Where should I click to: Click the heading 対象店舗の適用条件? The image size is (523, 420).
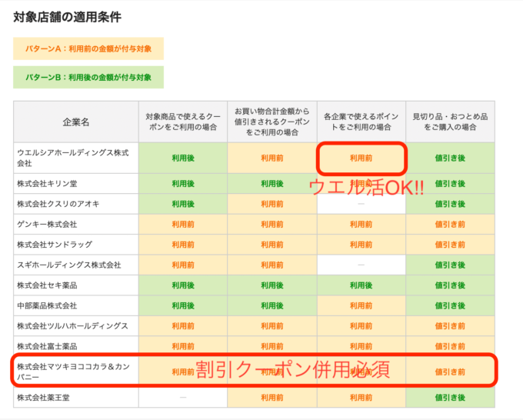[x=67, y=17]
